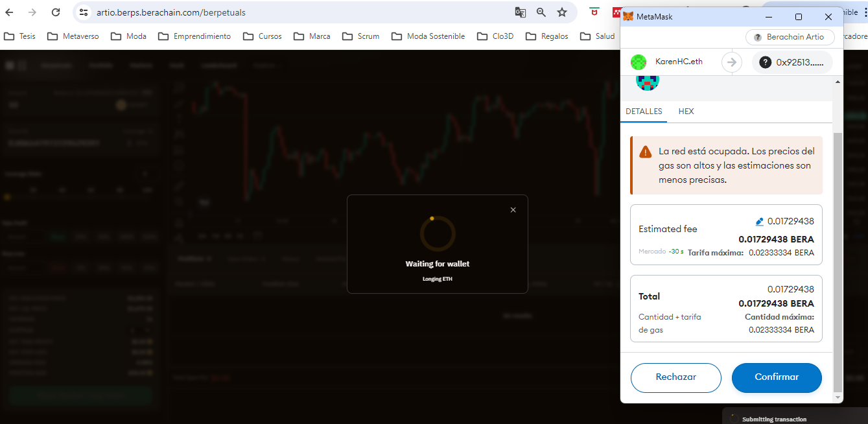Open the Regalos bookmark folder

(547, 36)
